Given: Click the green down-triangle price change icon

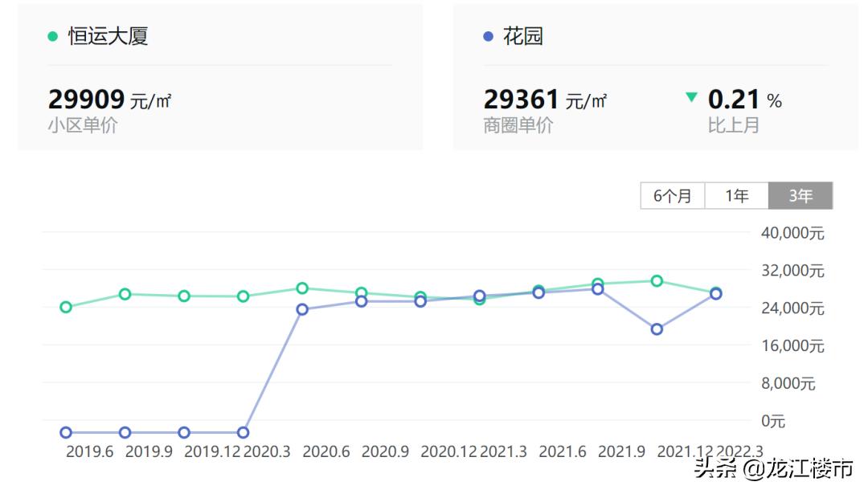Looking at the screenshot, I should pos(691,98).
